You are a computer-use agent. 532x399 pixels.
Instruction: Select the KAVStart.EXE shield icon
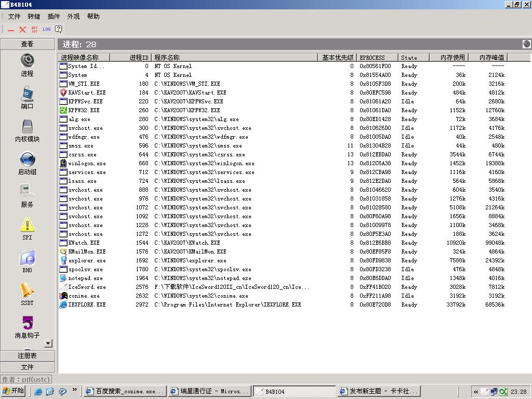63,92
